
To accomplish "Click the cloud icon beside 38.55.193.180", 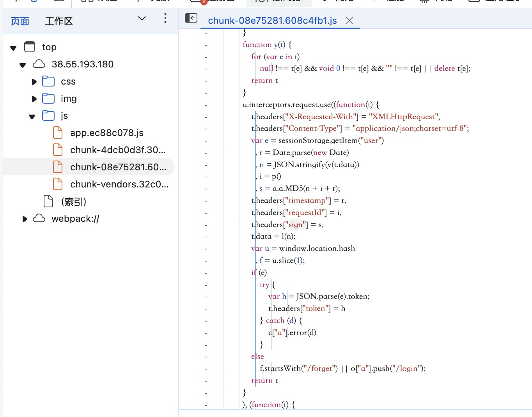I will tap(39, 64).
